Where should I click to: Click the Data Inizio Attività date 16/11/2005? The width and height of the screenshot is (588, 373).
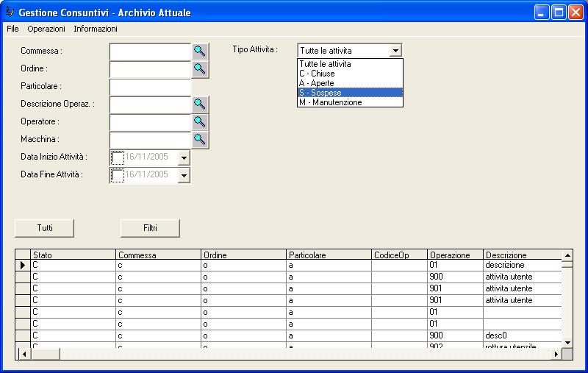point(146,157)
